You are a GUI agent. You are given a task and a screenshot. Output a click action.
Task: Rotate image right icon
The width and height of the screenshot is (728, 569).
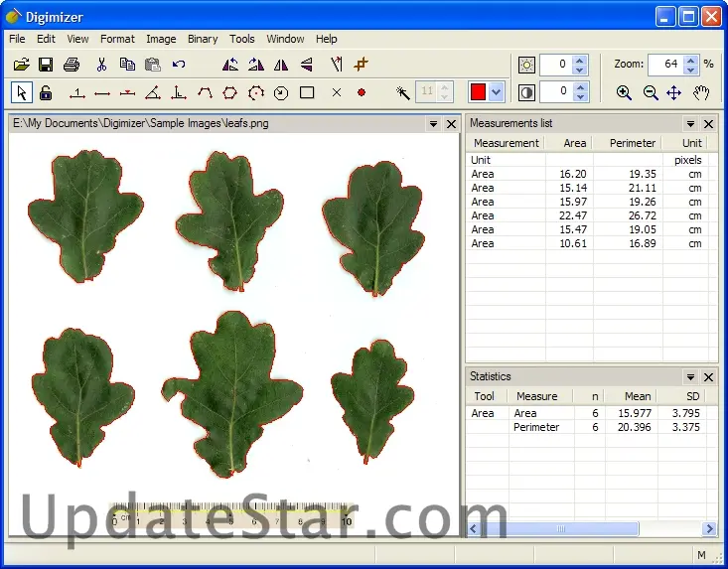click(255, 64)
